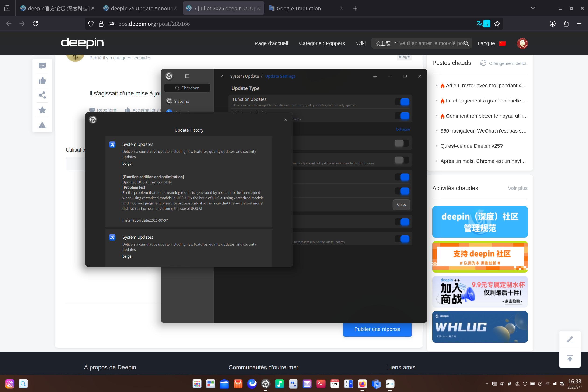Toggle the switch above the View button
588x392 pixels.
[x=402, y=191]
